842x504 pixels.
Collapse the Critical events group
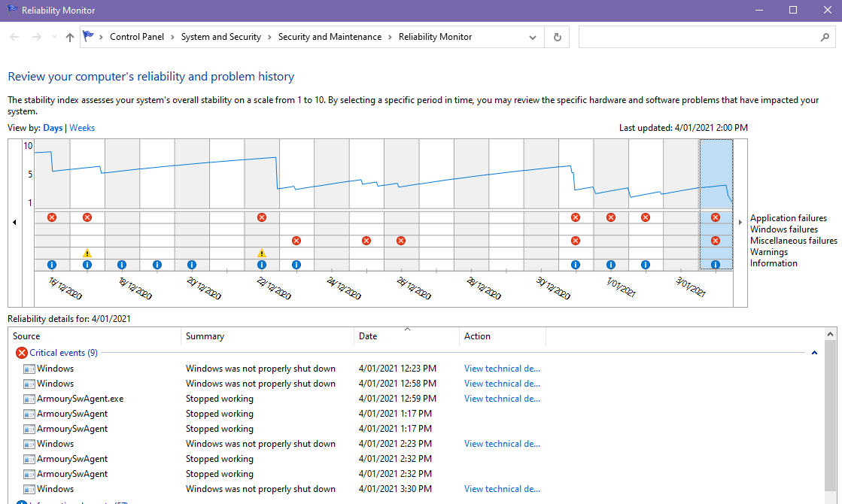click(814, 353)
